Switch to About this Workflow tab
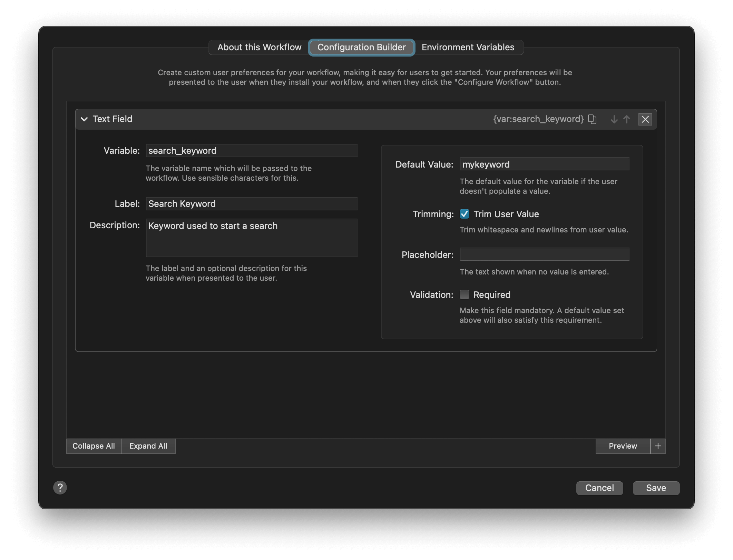Viewport: 733px width, 560px height. 259,47
